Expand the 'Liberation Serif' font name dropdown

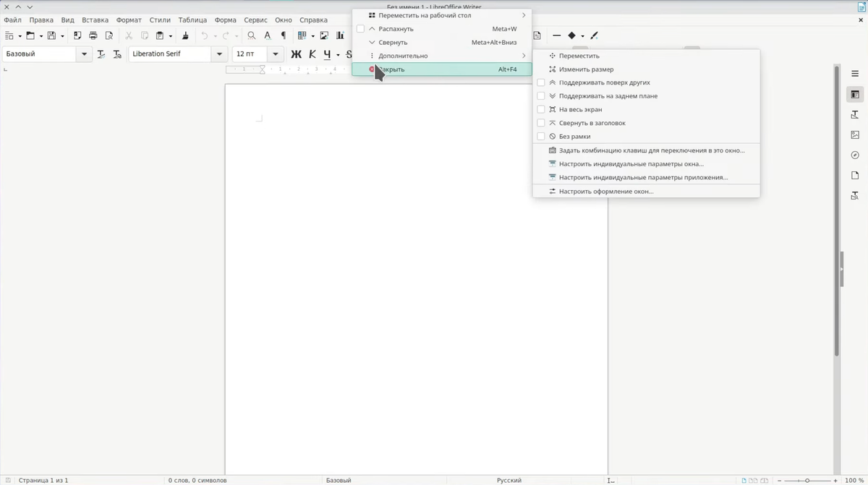pyautogui.click(x=219, y=53)
